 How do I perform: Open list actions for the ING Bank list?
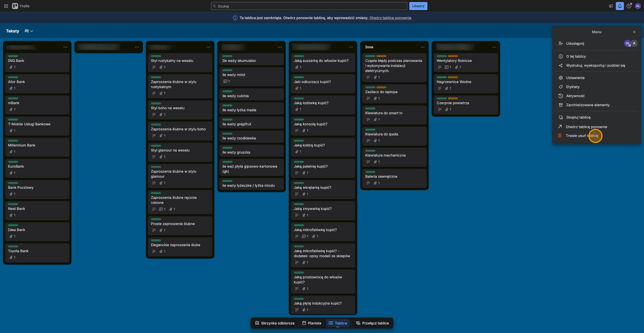tap(65, 47)
